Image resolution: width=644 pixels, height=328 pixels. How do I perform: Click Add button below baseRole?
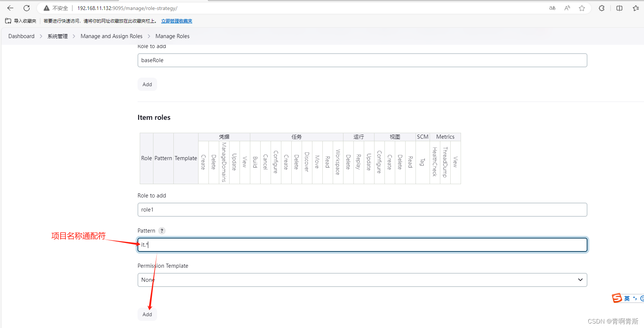(x=147, y=84)
